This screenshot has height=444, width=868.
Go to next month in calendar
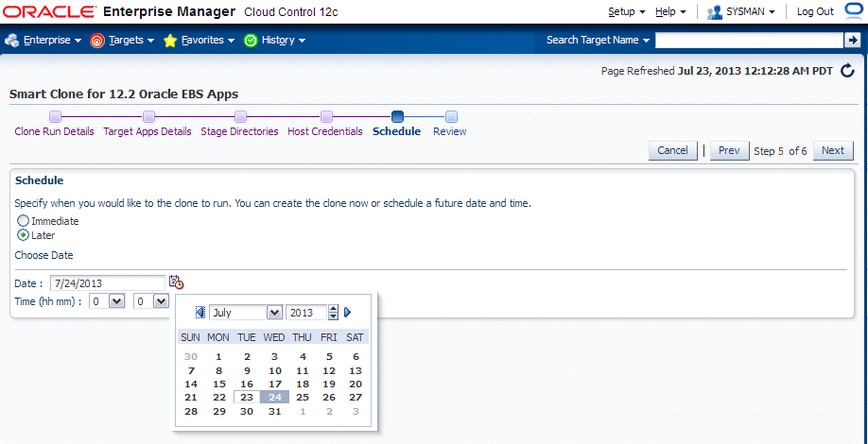(x=348, y=313)
